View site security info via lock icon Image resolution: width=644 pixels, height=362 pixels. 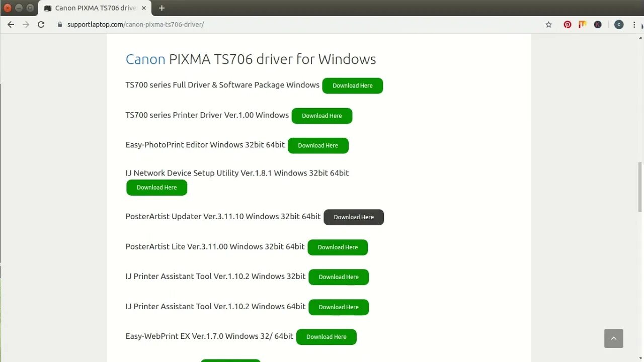[60, 24]
